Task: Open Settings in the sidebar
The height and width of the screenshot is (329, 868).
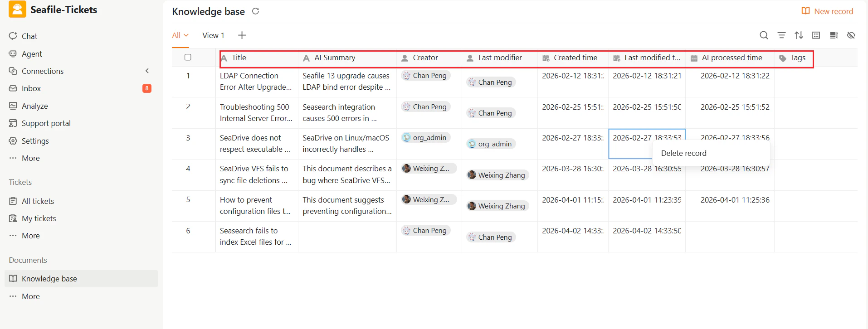Action: 35,141
